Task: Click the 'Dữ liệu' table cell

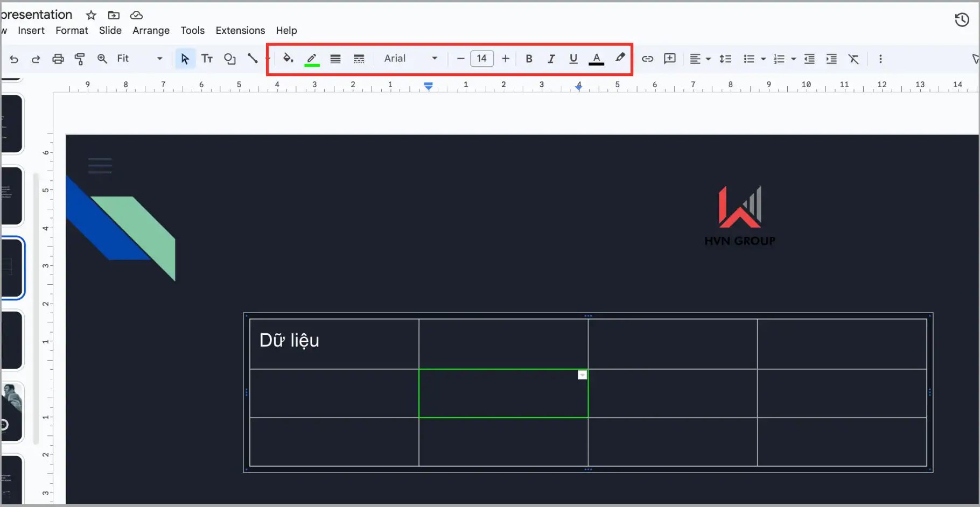Action: (334, 344)
